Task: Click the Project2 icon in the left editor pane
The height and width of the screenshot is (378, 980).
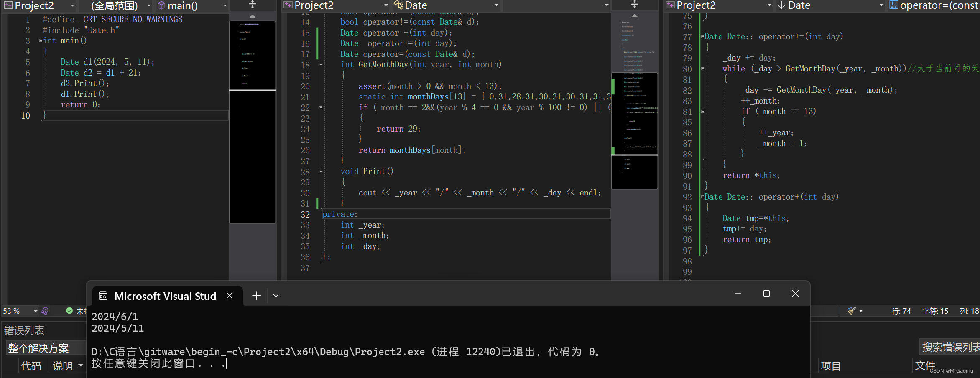Action: click(8, 5)
